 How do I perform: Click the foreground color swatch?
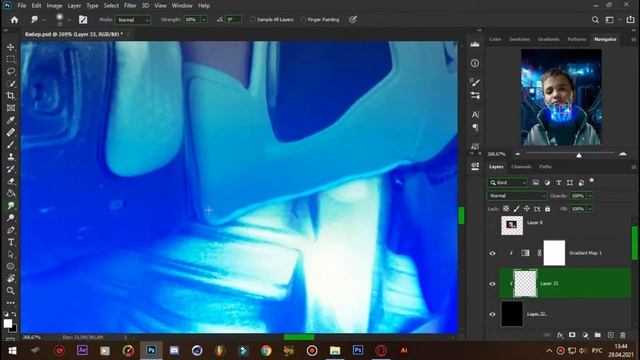click(x=7, y=323)
